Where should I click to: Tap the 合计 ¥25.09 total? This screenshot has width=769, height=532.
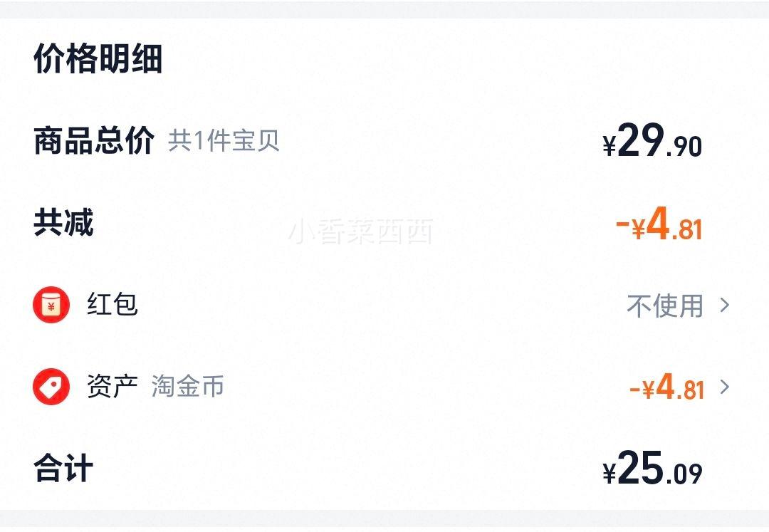click(x=652, y=468)
